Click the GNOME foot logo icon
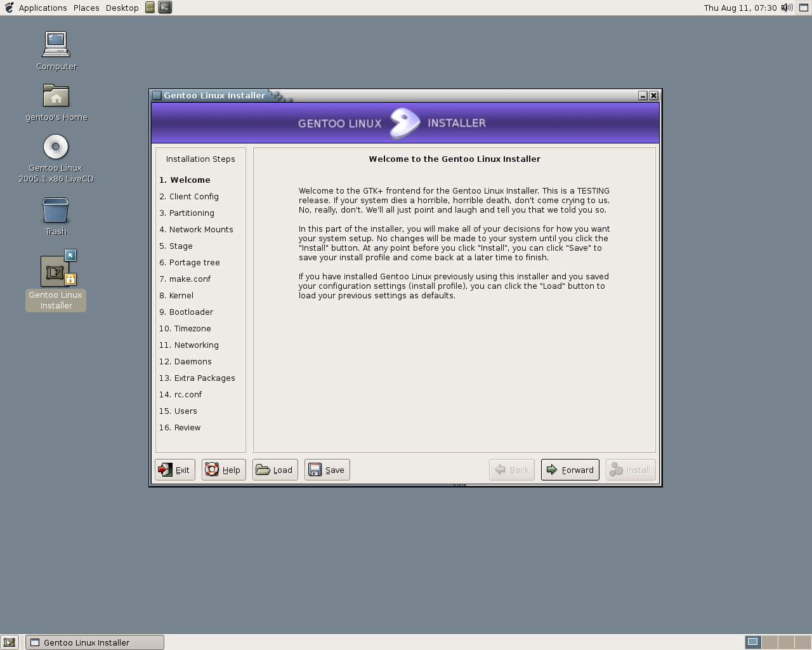The image size is (812, 650). pos(9,8)
